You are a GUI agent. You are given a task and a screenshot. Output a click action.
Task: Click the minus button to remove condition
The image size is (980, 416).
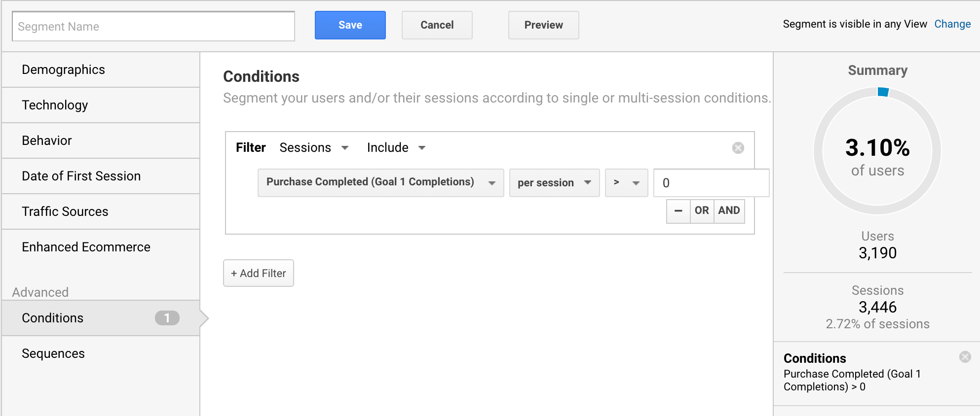point(678,211)
